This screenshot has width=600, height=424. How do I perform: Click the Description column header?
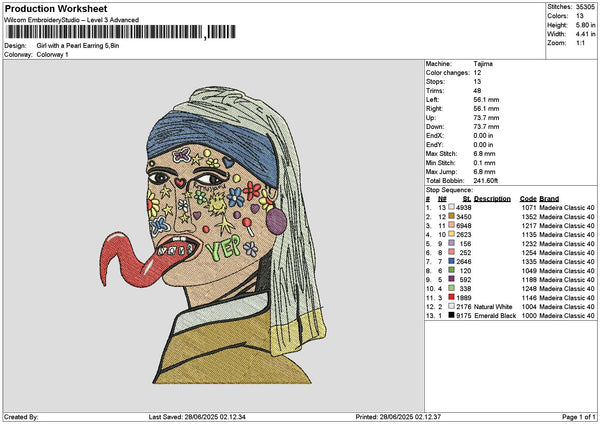pos(492,199)
